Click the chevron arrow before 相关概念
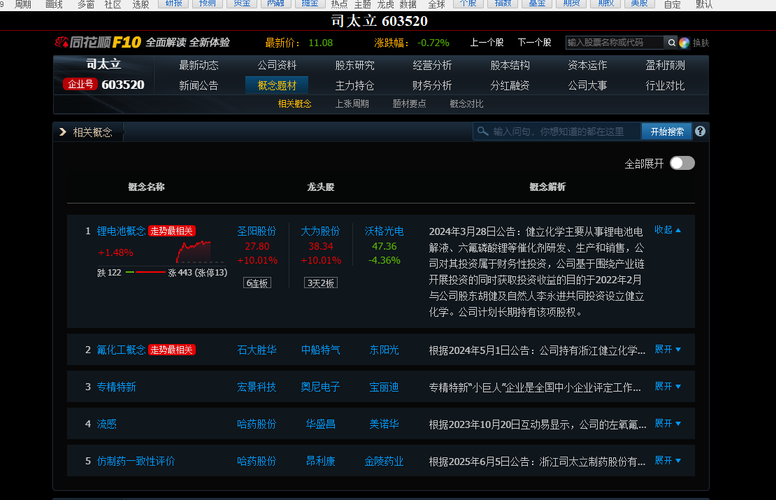Viewport: 776px width, 500px height. coord(63,132)
